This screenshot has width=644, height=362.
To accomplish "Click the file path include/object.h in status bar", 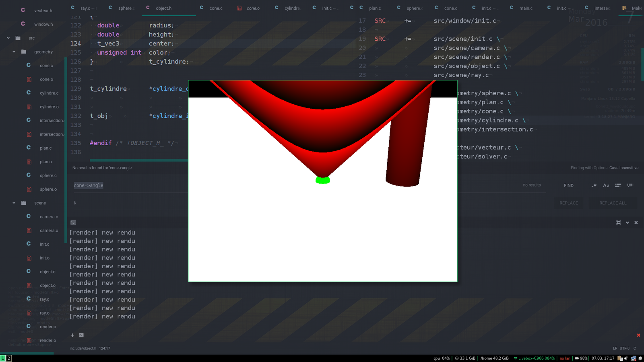I will click(83, 348).
